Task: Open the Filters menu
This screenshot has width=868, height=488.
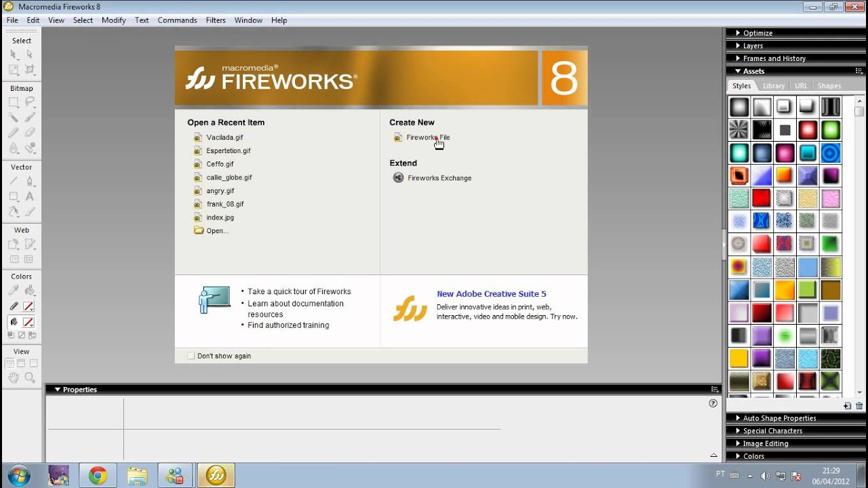Action: pyautogui.click(x=216, y=20)
